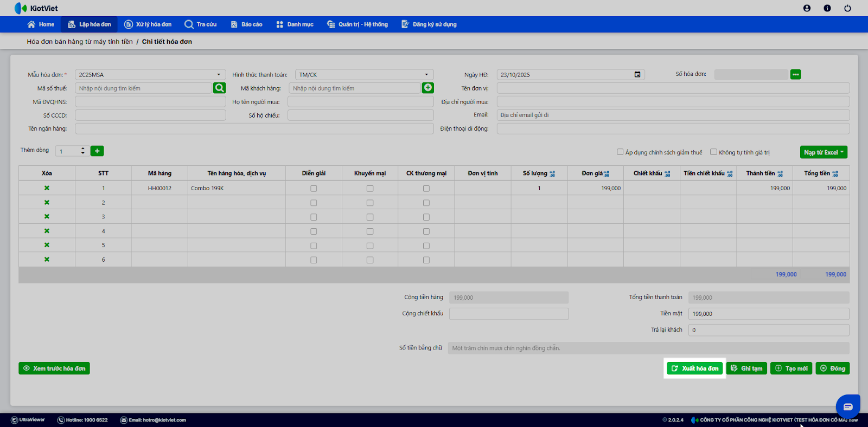Open the user account icon at top right
Screen dimensions: 868x427
point(807,8)
